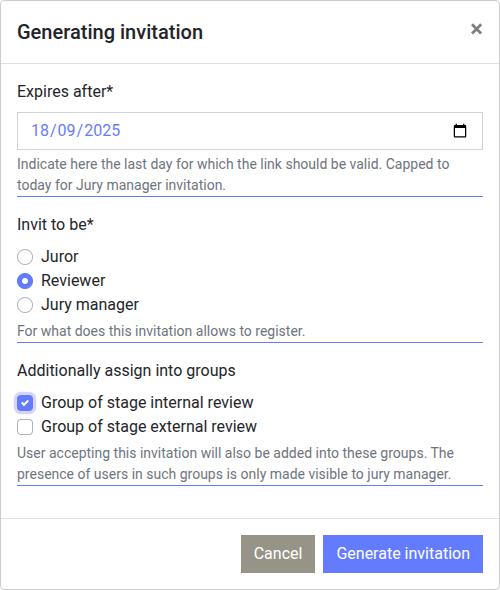Click help text about users added into groups
This screenshot has width=500, height=590.
(x=236, y=464)
